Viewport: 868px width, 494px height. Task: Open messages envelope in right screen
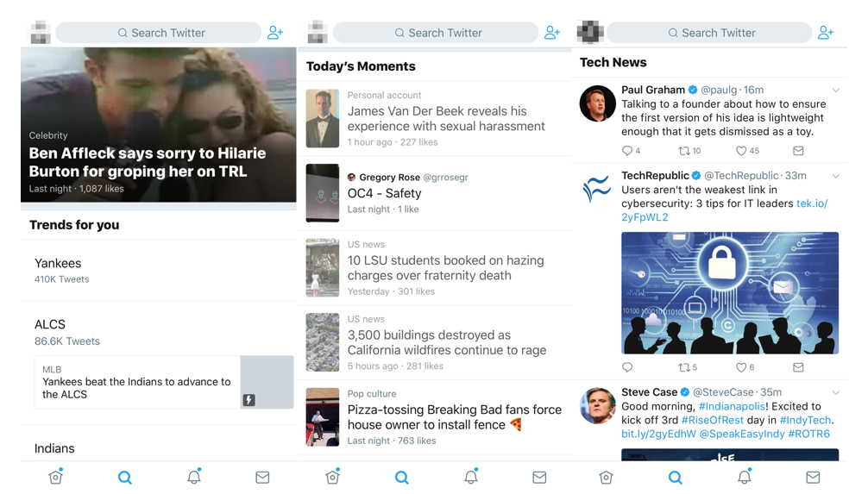point(813,477)
